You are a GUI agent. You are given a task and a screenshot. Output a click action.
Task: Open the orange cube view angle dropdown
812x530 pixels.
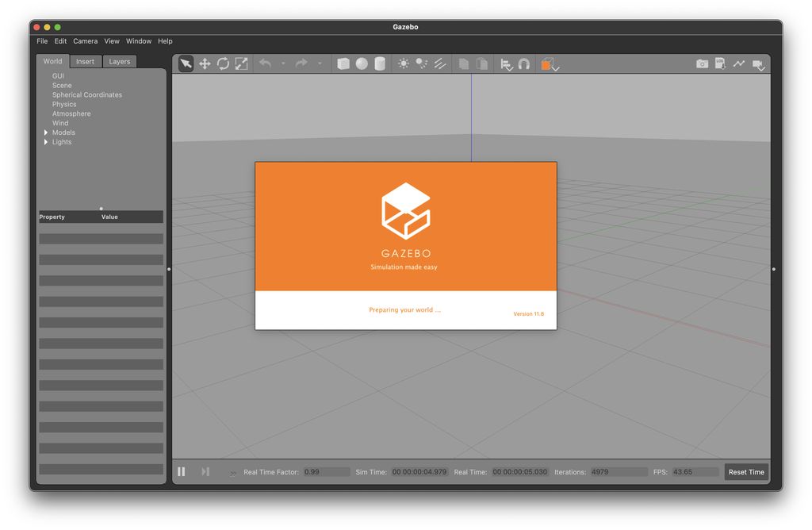[550, 64]
